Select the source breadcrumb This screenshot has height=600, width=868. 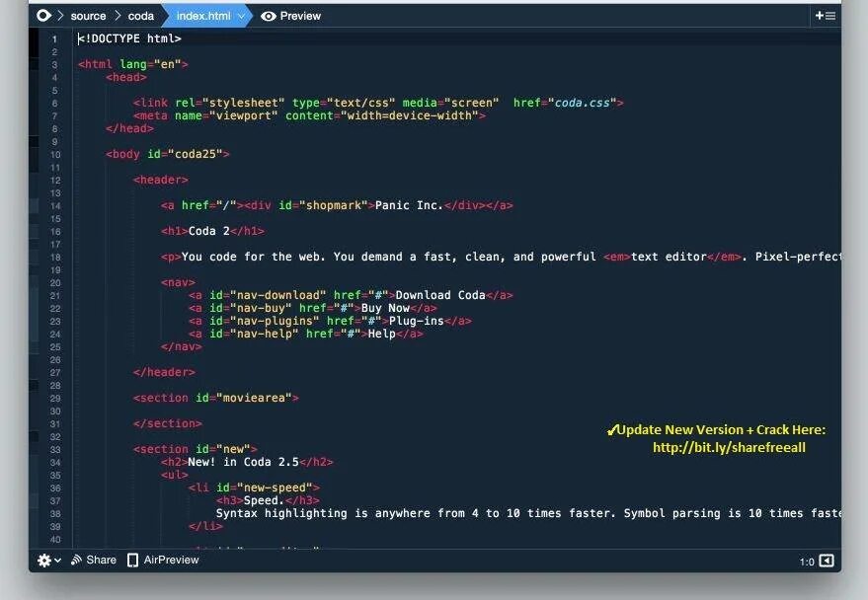point(88,16)
